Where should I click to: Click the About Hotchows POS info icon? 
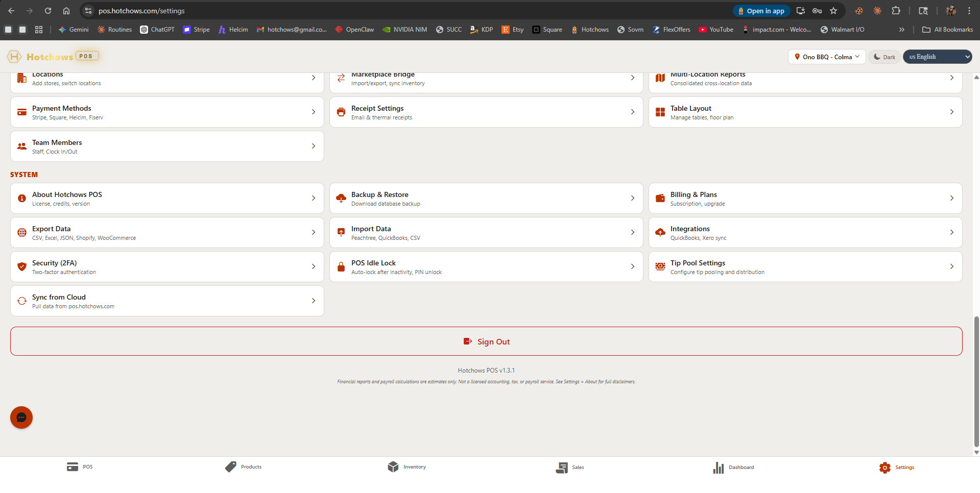(x=22, y=199)
